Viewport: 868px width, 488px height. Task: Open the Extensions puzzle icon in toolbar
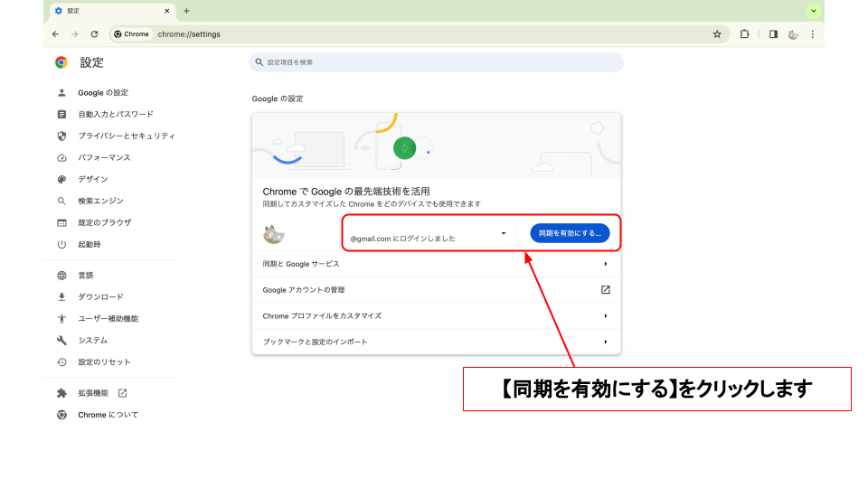point(744,34)
